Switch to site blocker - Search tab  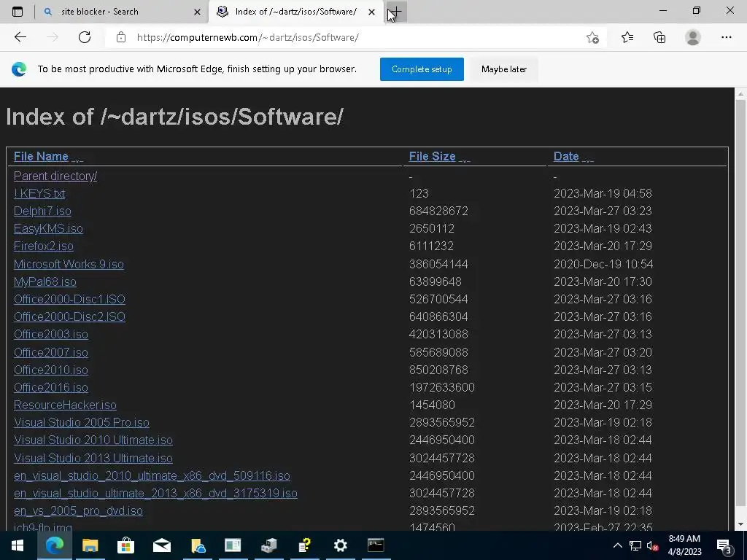coord(122,12)
